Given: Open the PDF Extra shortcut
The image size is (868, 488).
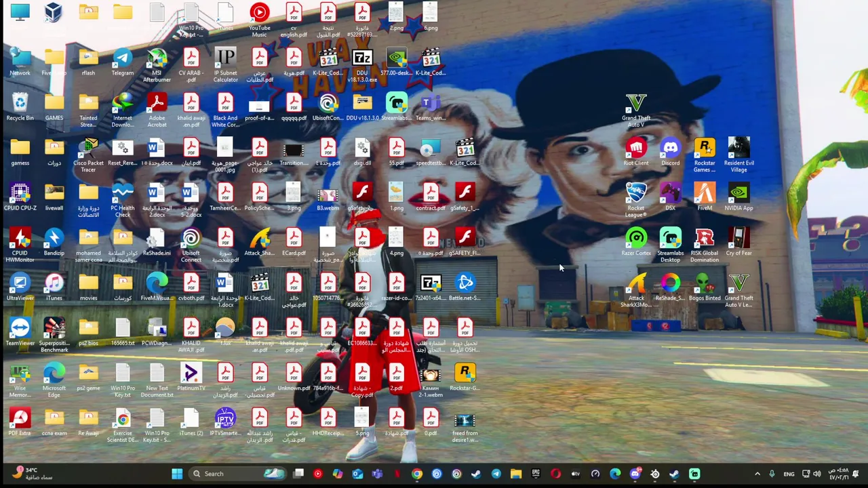Looking at the screenshot, I should (20, 423).
